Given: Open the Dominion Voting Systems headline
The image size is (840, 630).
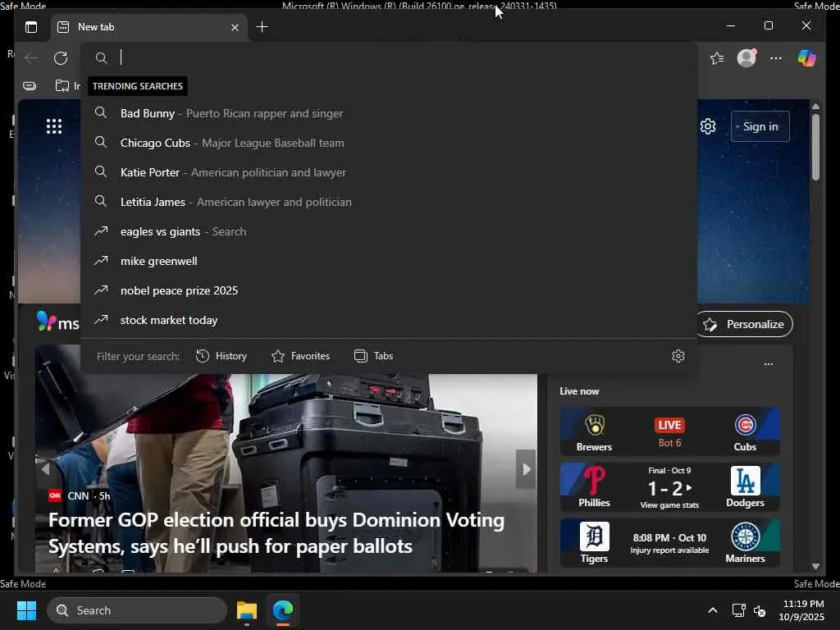Looking at the screenshot, I should (x=276, y=533).
